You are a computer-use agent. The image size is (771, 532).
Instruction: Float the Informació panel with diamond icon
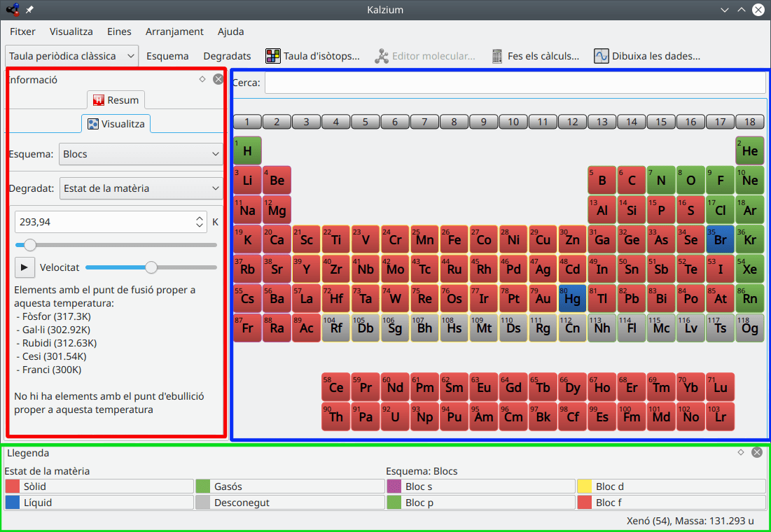(202, 80)
